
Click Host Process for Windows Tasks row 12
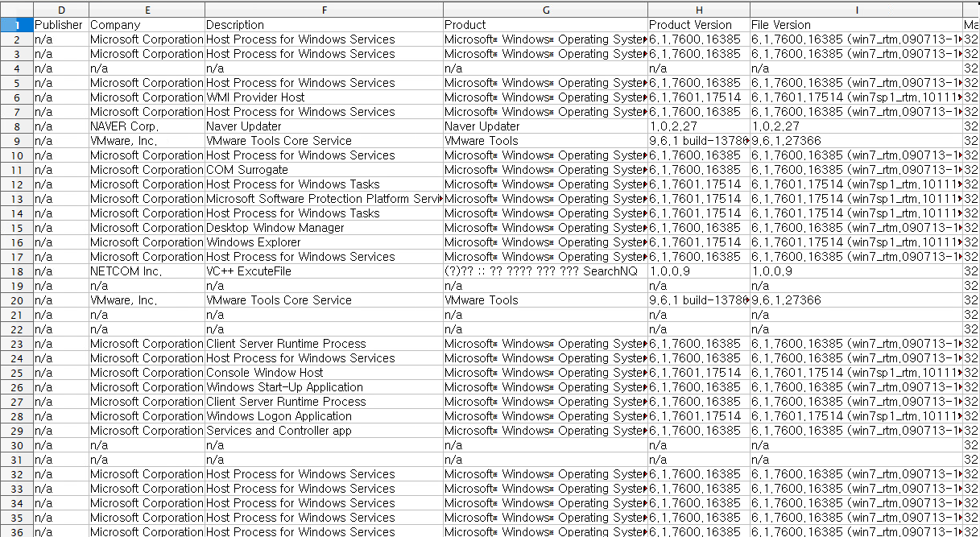pos(324,184)
